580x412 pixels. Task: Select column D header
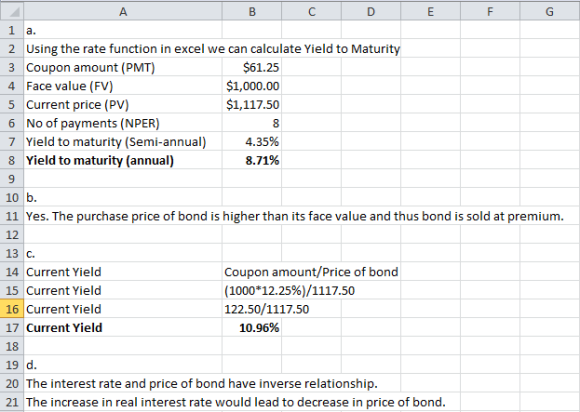[x=371, y=11]
